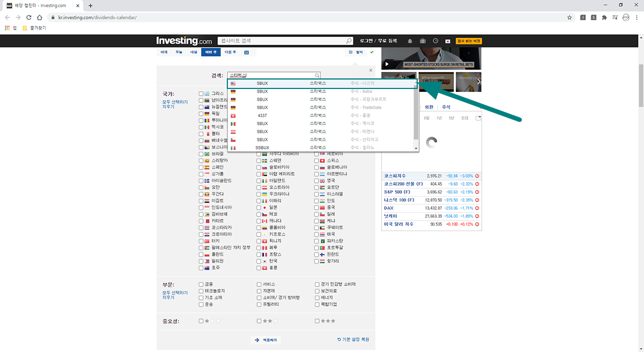Go to browser home page
This screenshot has width=644, height=352.
[x=39, y=17]
